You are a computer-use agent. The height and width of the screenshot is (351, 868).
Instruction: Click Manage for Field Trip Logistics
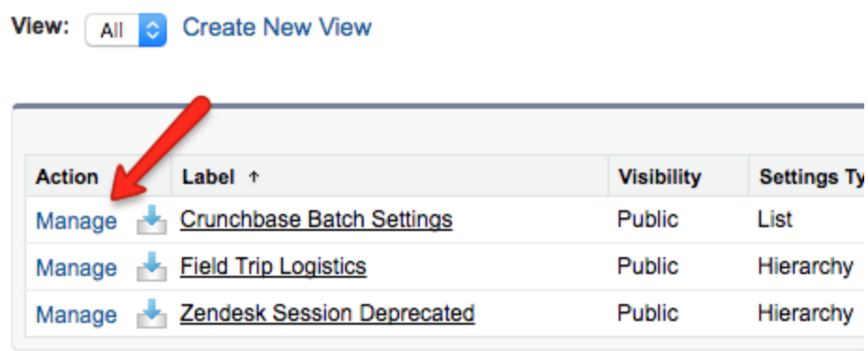point(76,267)
